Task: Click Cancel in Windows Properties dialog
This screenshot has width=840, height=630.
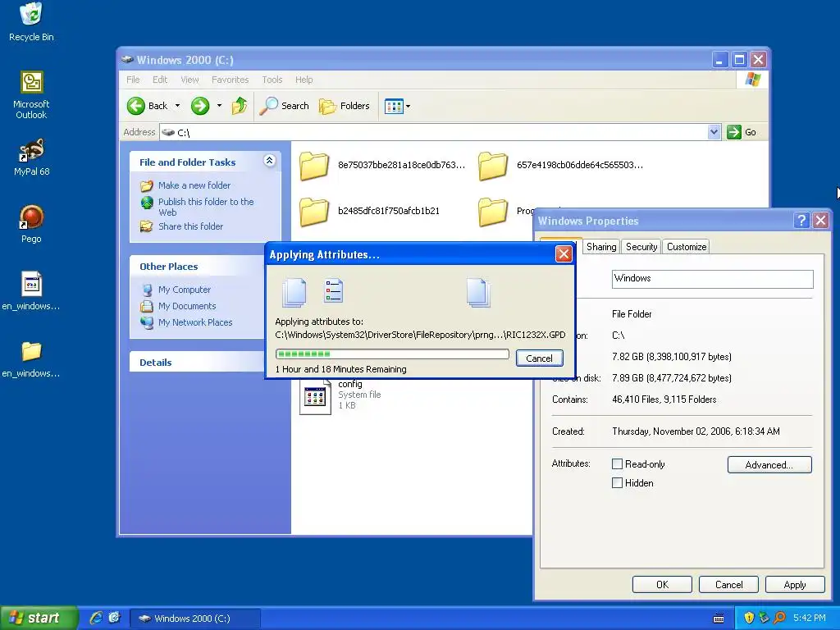Action: (728, 585)
